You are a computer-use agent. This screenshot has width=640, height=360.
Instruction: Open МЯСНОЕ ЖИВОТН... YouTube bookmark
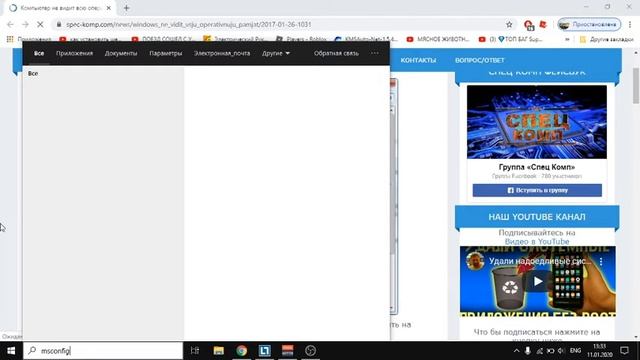coord(438,39)
